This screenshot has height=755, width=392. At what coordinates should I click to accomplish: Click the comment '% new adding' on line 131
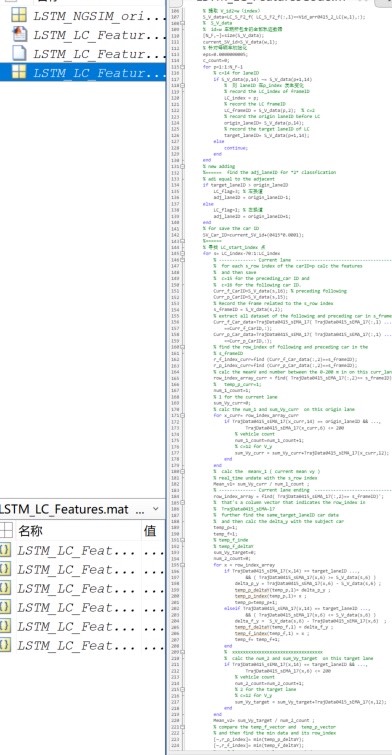219,167
